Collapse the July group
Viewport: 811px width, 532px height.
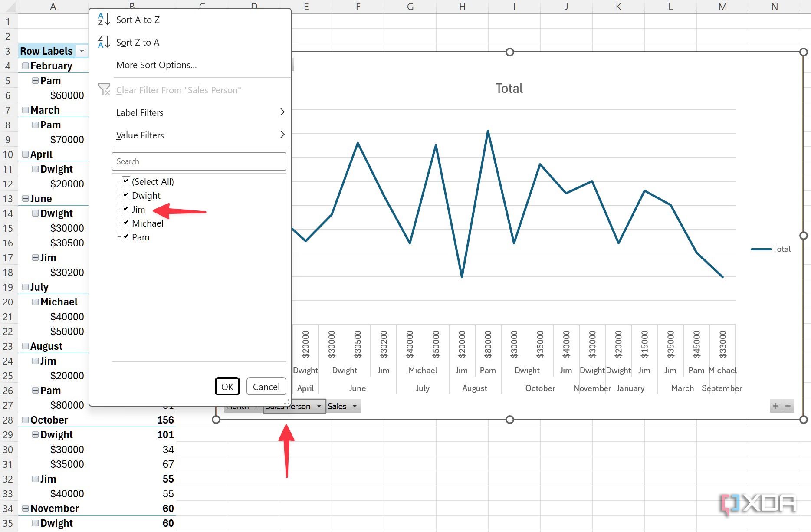(25, 287)
